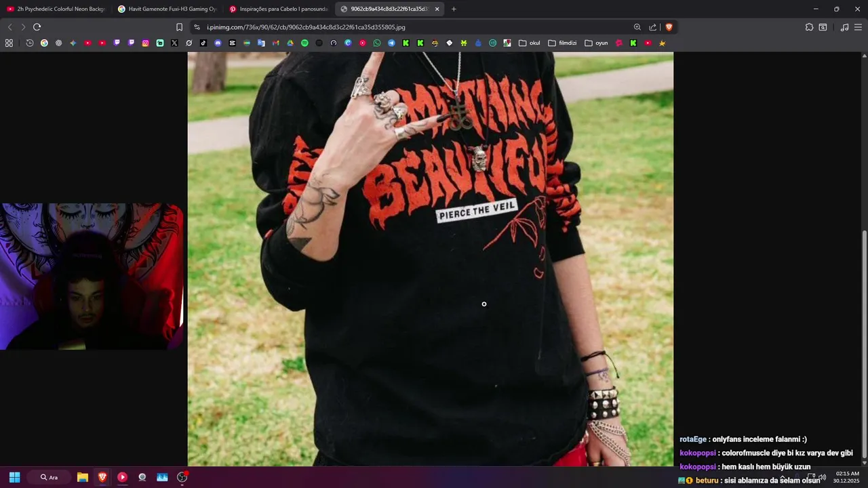
Task: Switch to the Havit Gamenote Fuxi-H3 Gaming tab
Action: (x=167, y=9)
